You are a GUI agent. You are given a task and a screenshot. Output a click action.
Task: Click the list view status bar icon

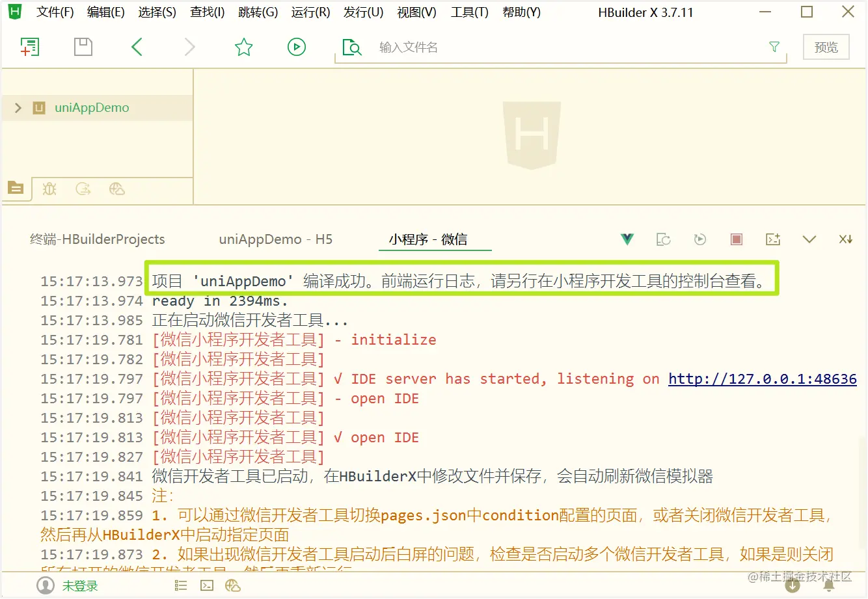tap(181, 586)
